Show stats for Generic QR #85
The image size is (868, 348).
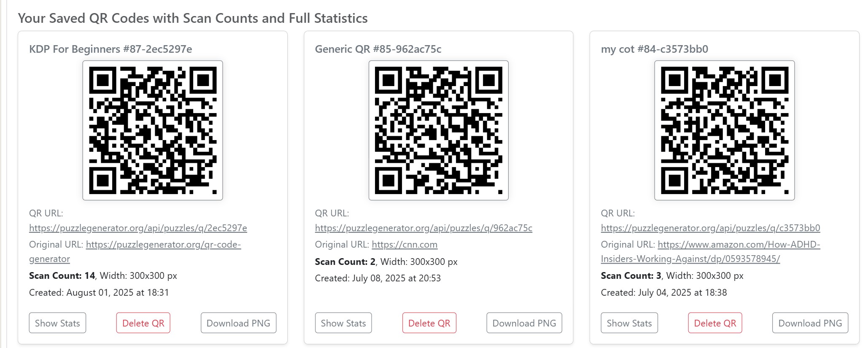point(343,322)
